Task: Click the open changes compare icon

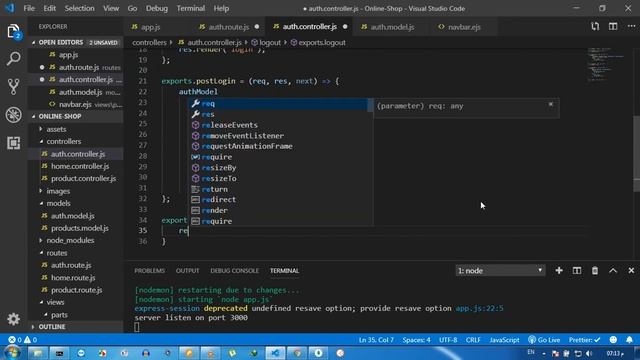Action: pos(595,27)
